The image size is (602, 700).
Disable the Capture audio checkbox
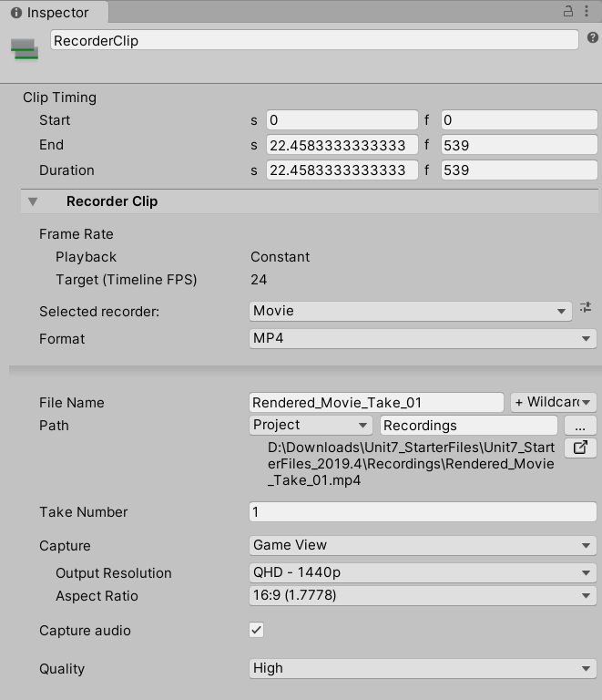click(257, 630)
